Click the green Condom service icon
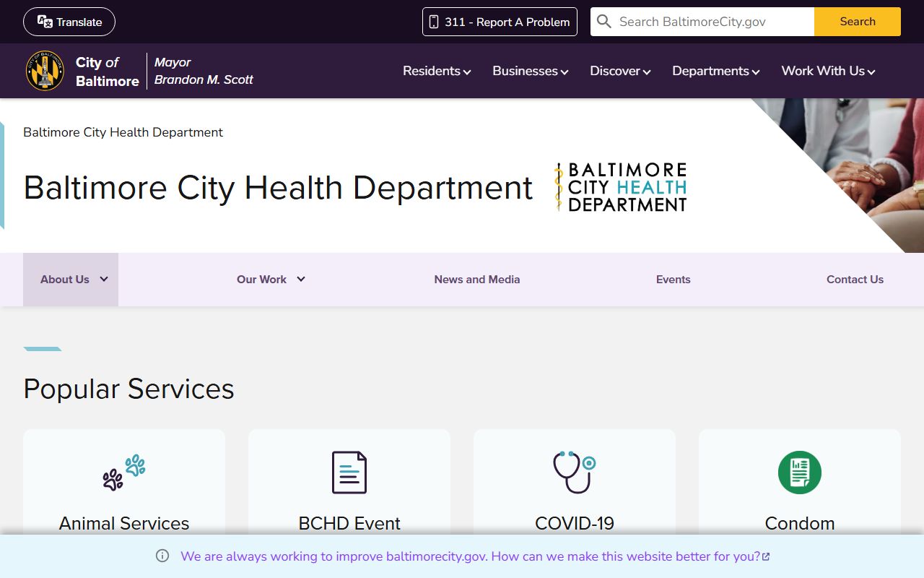This screenshot has width=924, height=578. click(799, 473)
